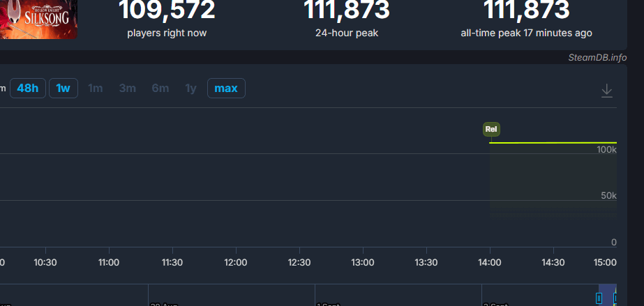Click the '12:00' time axis label
Viewport: 644px width, 306px height.
coord(236,263)
